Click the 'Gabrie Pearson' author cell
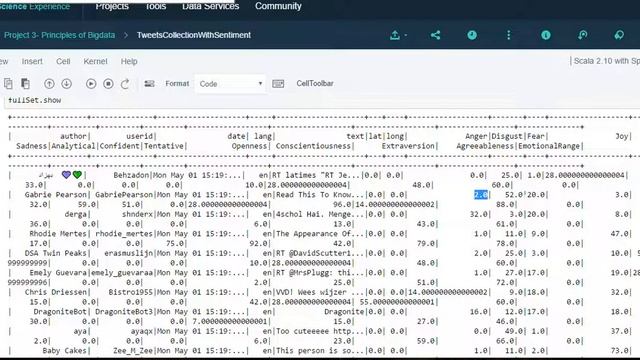Screen dimensions: 640x360 [56, 195]
